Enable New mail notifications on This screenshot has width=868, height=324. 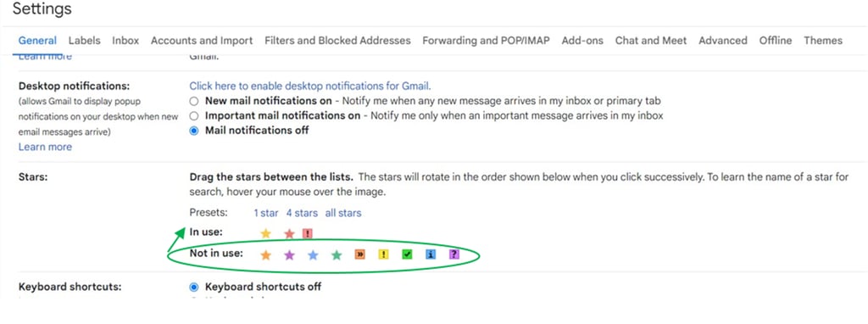(194, 101)
